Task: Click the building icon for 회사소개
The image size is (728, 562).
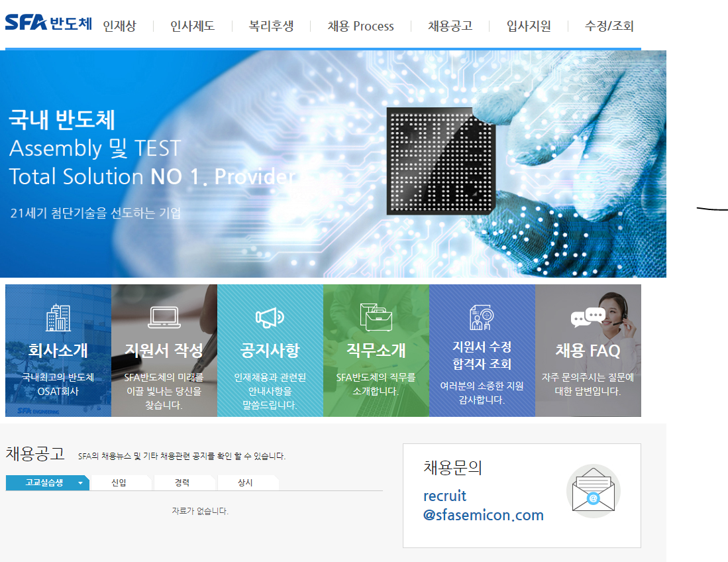Action: point(58,317)
